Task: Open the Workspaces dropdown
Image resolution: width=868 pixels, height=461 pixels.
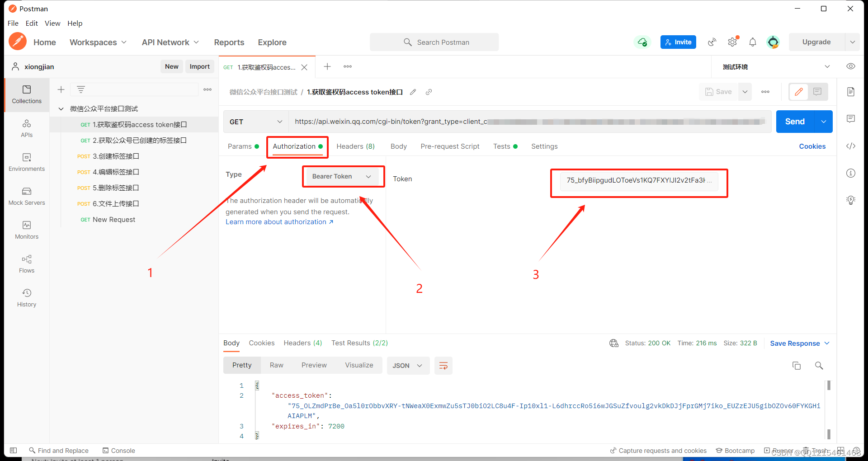Action: tap(98, 42)
